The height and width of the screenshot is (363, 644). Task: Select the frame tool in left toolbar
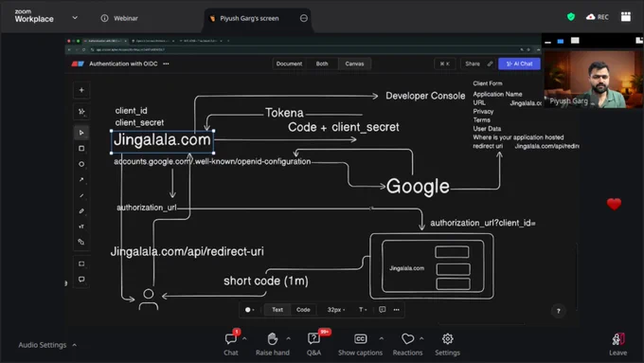click(81, 263)
